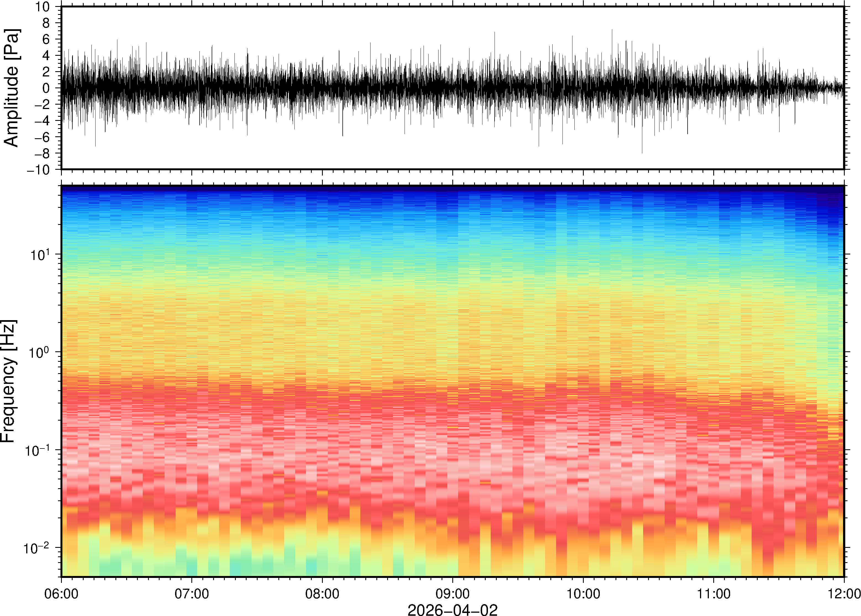Click the 6 amplitude tick label
Viewport: 861px width, 616px height.
(x=46, y=39)
